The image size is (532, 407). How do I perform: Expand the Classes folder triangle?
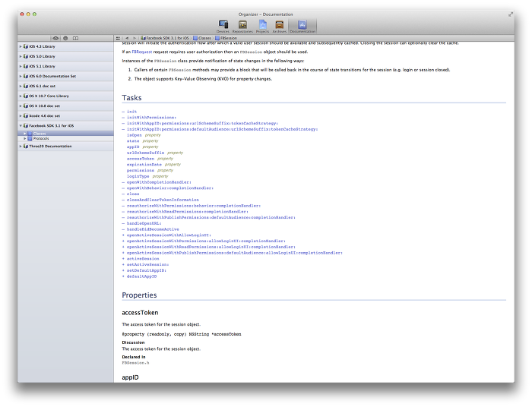pyautogui.click(x=25, y=134)
